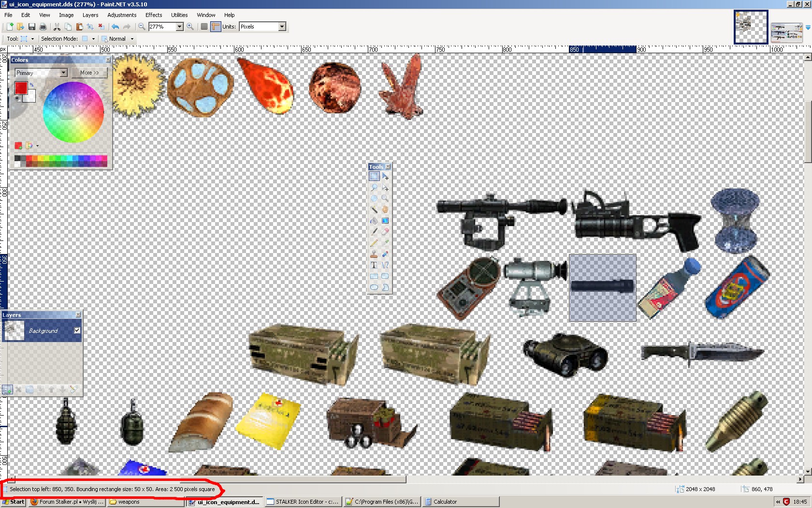
Task: Select the Paintbrush tool
Action: click(x=374, y=232)
